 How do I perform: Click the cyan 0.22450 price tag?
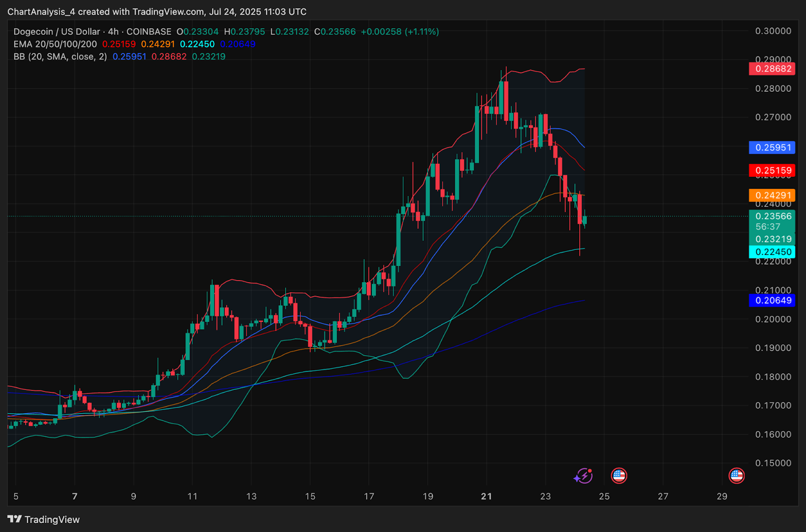[x=772, y=252]
